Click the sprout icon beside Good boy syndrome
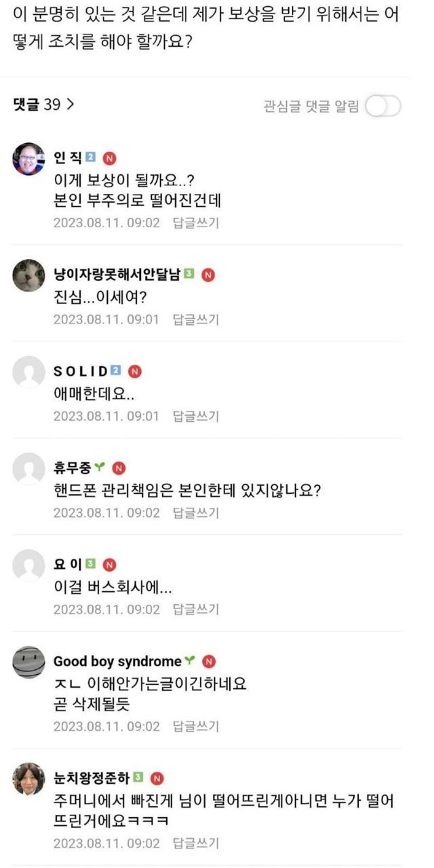434x868 pixels. (x=190, y=661)
